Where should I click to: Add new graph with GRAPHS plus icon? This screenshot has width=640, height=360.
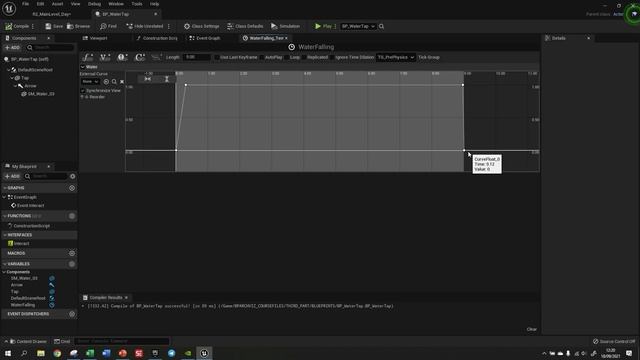coord(72,188)
